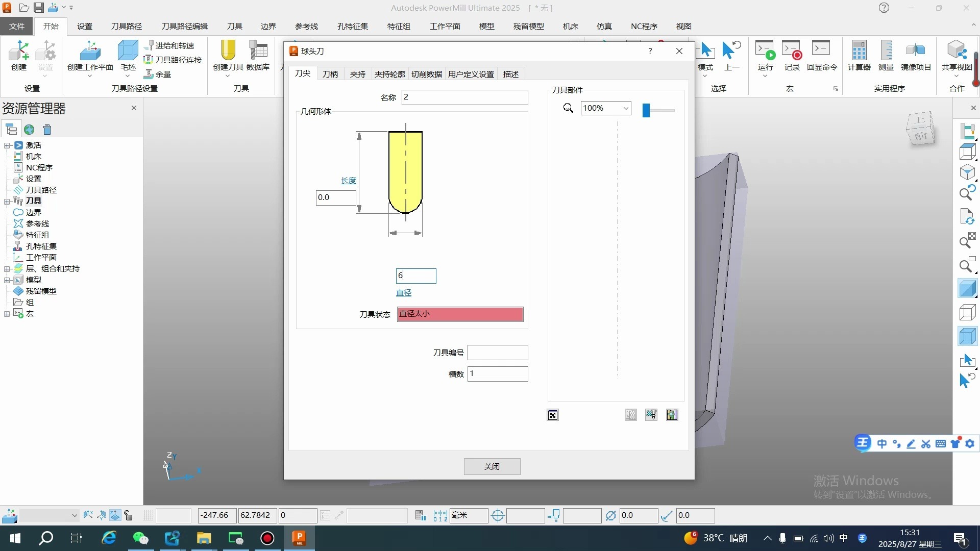The width and height of the screenshot is (980, 551).
Task: Open the 数据库 tool database
Action: click(258, 56)
